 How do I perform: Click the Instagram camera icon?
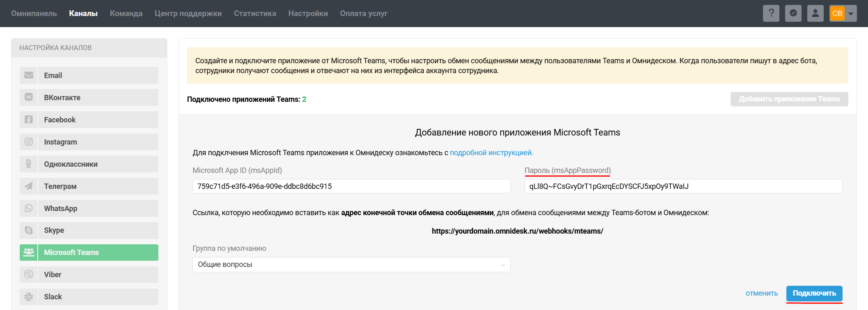29,142
